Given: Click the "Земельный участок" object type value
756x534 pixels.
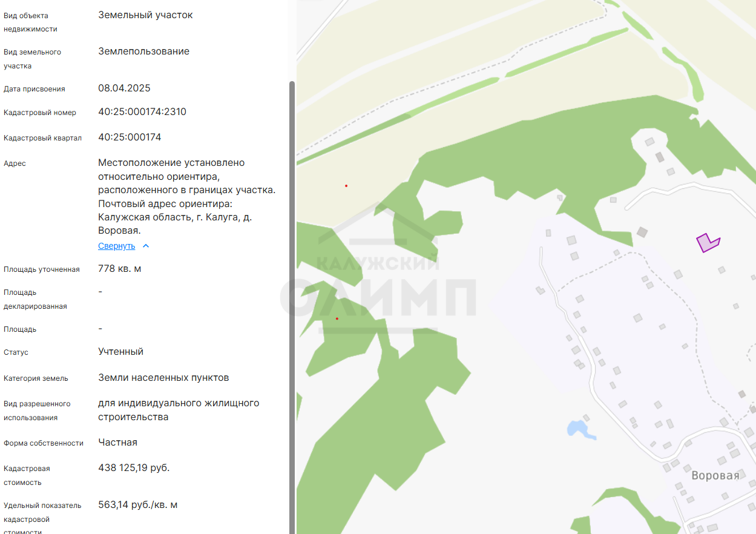Looking at the screenshot, I should [x=145, y=15].
